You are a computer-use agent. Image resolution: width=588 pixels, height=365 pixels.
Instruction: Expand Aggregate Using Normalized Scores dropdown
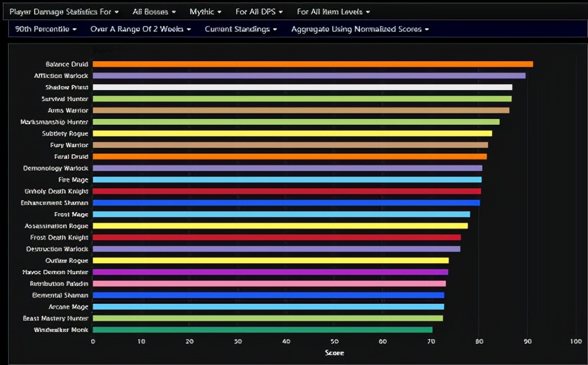(360, 29)
